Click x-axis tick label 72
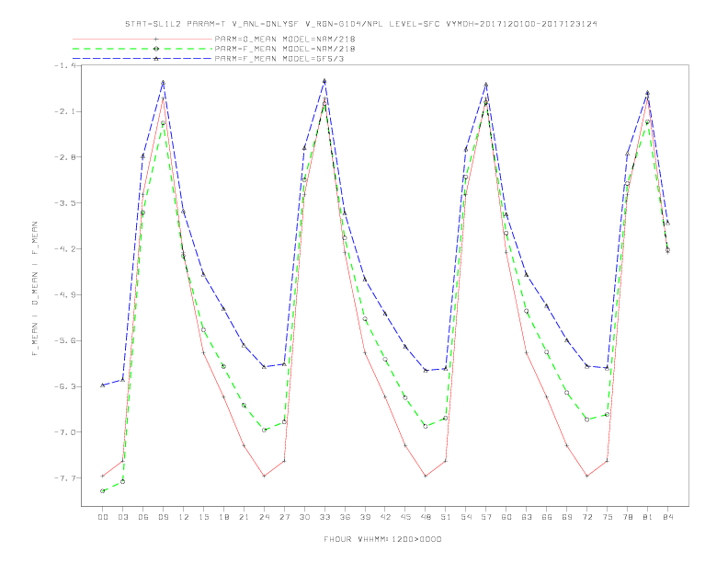Screen dimensions: 728x563 [587, 517]
